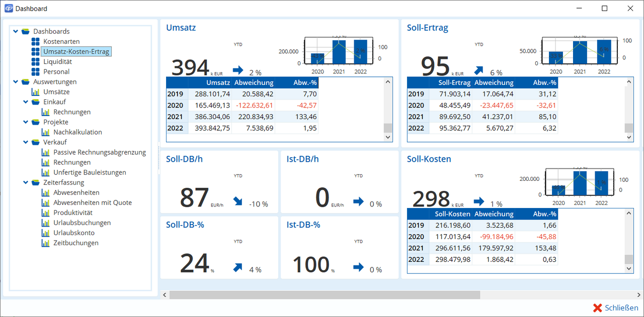Select the Umsatz-Kosten-Ertrag dashboard item
Screen dimensions: 644x317
(x=76, y=51)
